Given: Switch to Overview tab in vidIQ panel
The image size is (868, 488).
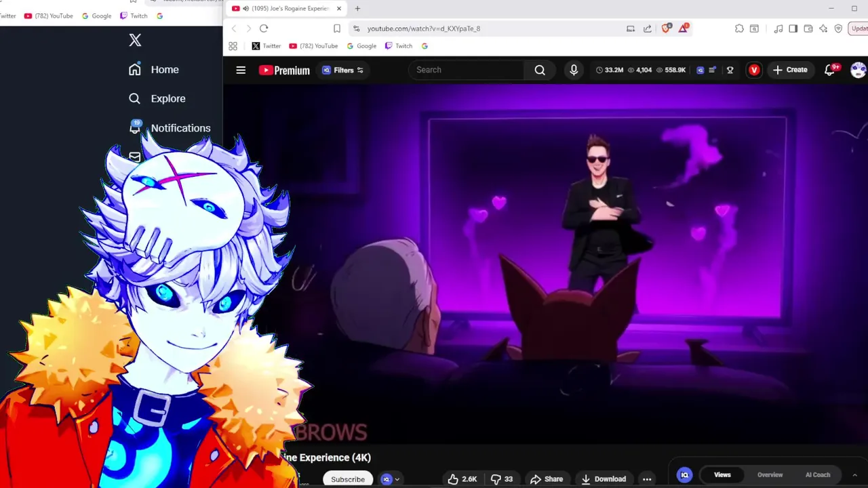Looking at the screenshot, I should [x=770, y=475].
